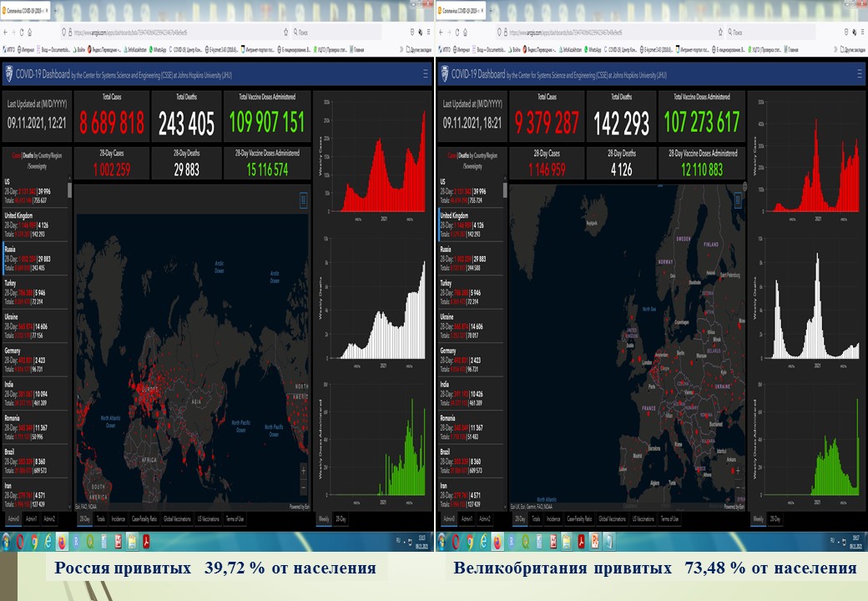The height and width of the screenshot is (601, 868).
Task: Select Incidence map tab in right dashboard
Action: (x=553, y=519)
